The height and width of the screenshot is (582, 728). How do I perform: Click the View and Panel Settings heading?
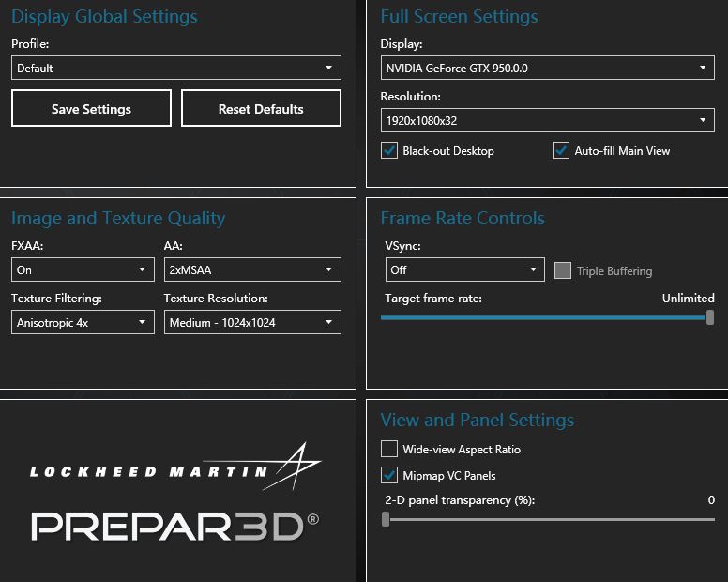pos(478,420)
